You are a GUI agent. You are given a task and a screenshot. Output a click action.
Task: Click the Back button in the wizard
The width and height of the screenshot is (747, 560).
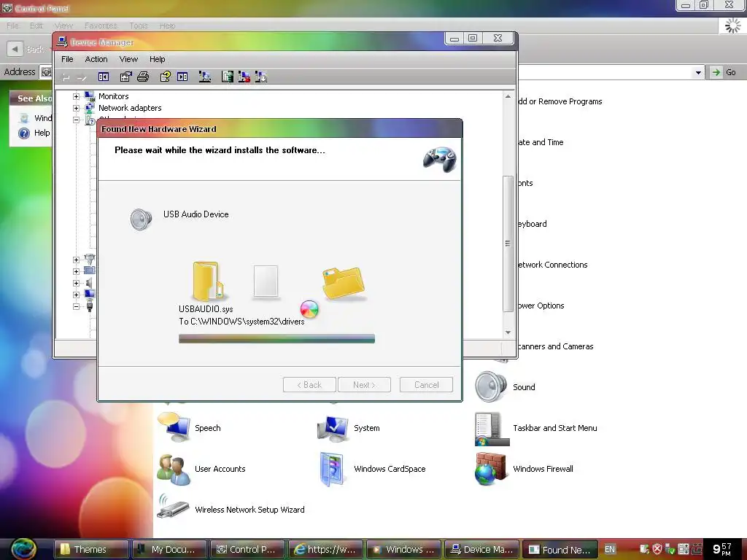(309, 385)
